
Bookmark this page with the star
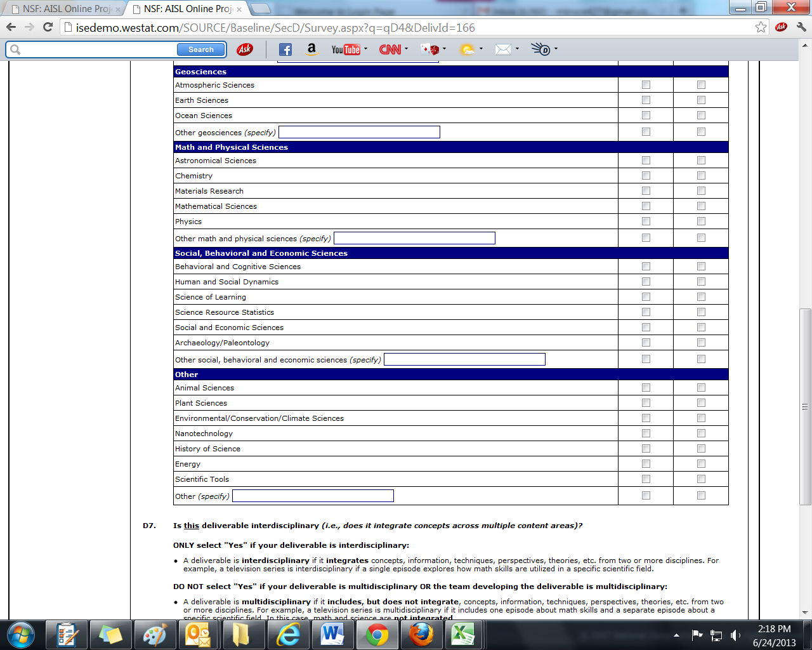(761, 27)
